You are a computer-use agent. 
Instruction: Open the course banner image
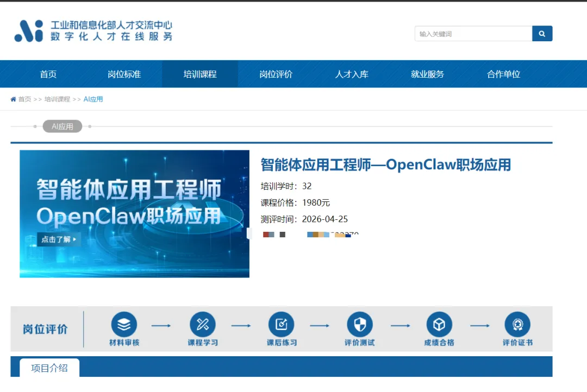[x=134, y=214]
